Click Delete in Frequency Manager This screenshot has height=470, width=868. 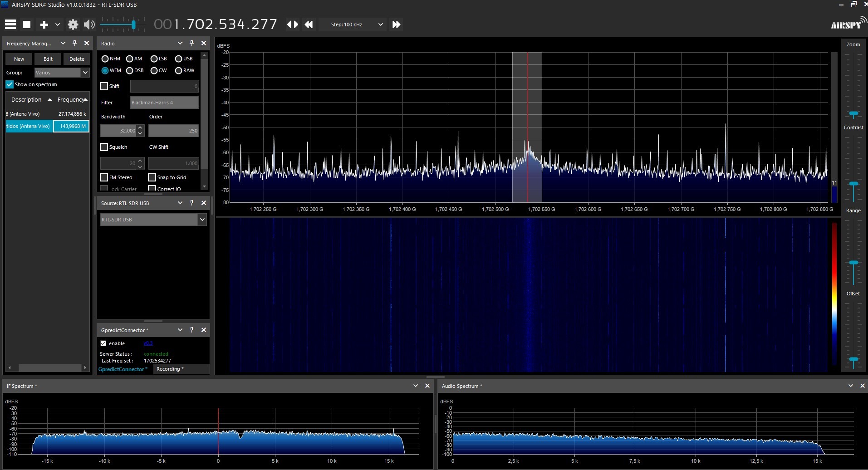click(x=77, y=59)
